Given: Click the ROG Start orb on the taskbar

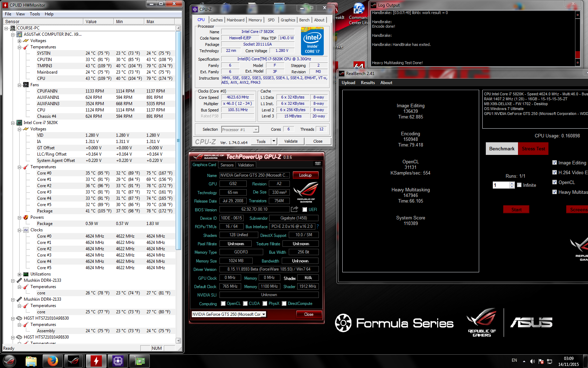Looking at the screenshot, I should pos(9,361).
